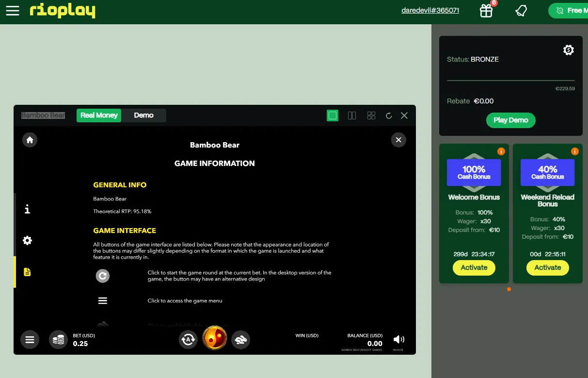Click the BALANCE (USD) 0.00 value
Screen dimensions: 588x378
pyautogui.click(x=375, y=344)
